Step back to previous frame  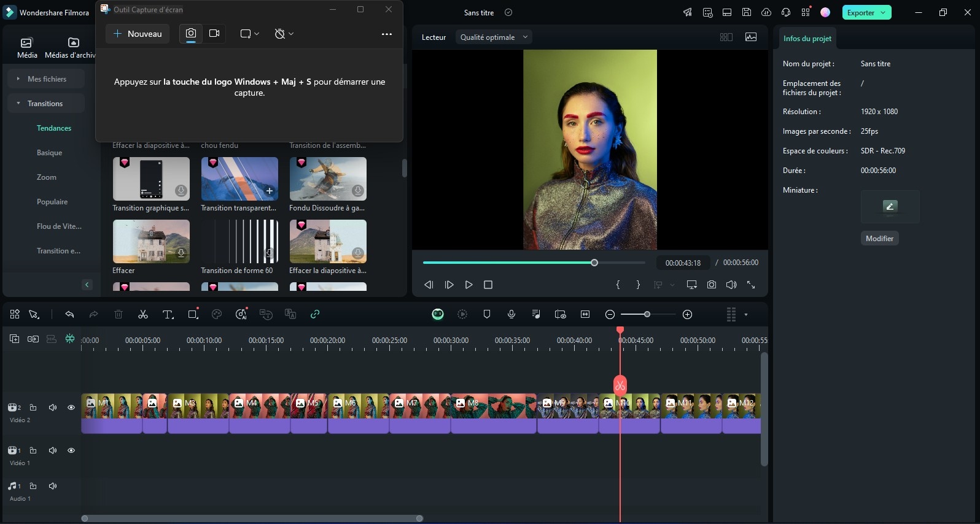pos(429,285)
